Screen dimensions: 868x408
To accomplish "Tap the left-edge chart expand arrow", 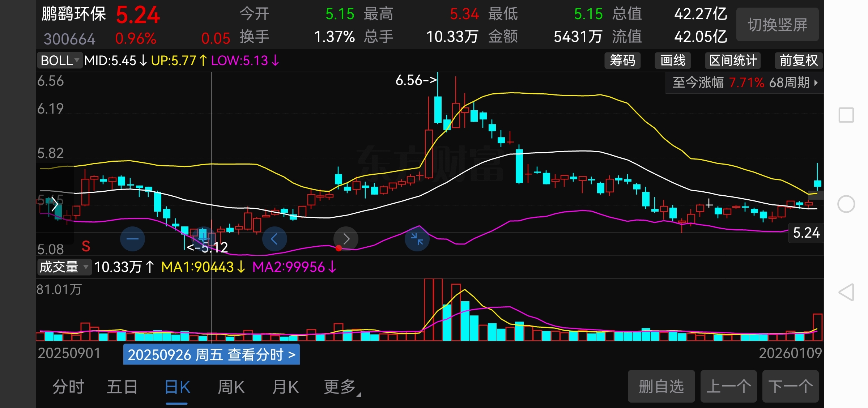I will [x=55, y=204].
